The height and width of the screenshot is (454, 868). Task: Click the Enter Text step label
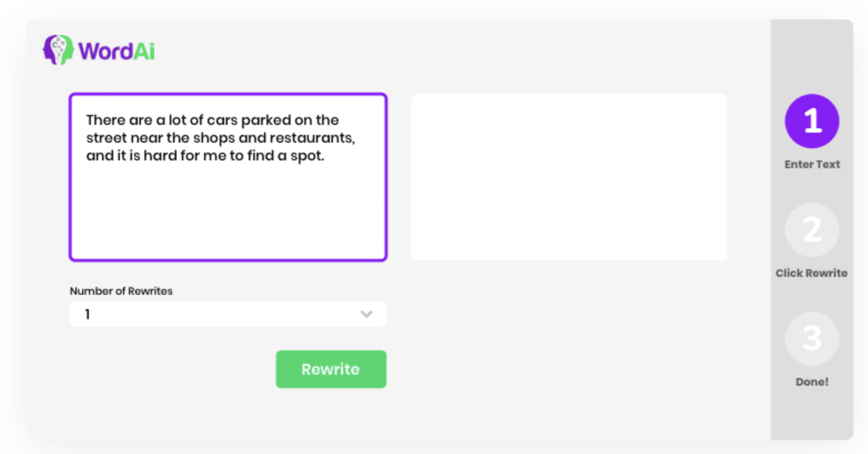812,164
